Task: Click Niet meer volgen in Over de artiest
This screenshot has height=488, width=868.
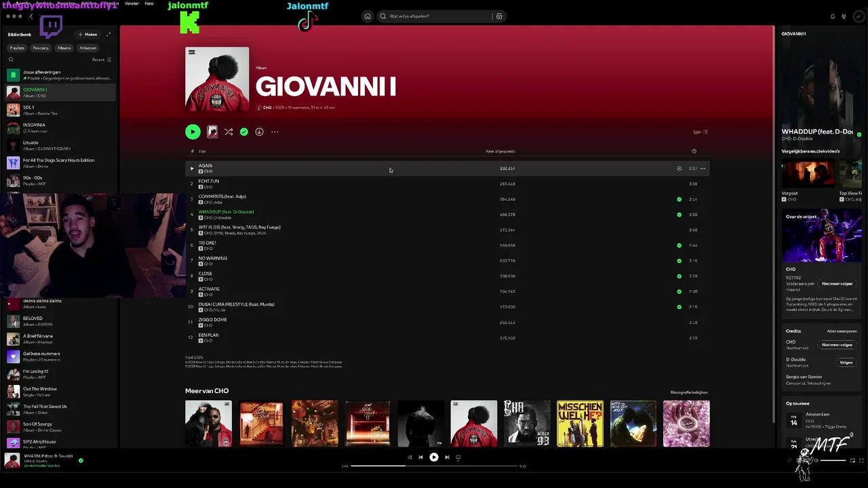Action: (837, 284)
